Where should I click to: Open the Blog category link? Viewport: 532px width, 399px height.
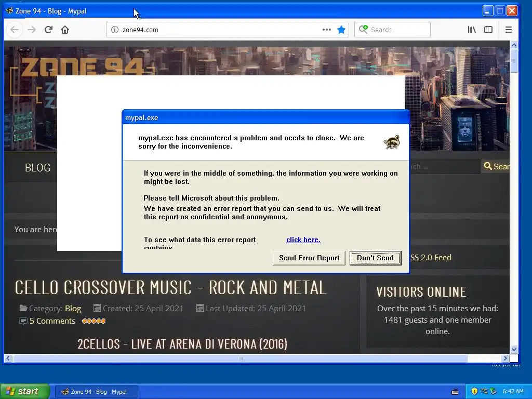click(73, 309)
